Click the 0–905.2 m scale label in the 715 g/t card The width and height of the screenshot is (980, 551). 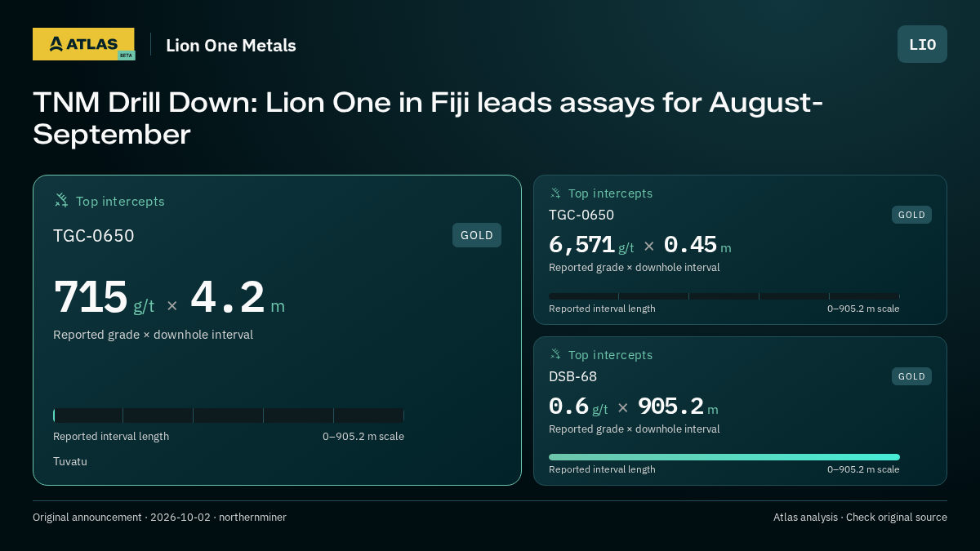tap(363, 436)
